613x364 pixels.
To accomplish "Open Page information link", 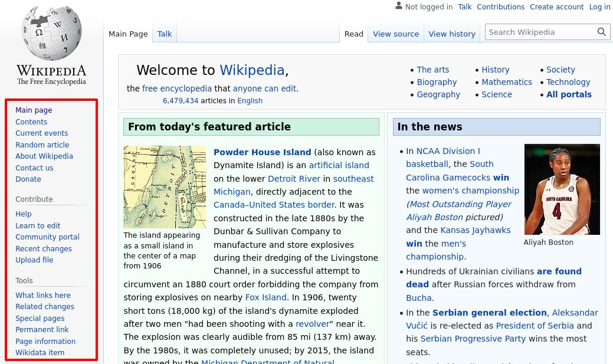I will click(45, 342).
